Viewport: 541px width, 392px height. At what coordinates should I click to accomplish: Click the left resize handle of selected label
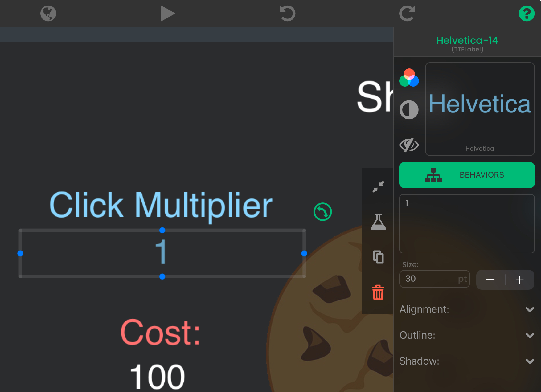point(20,253)
